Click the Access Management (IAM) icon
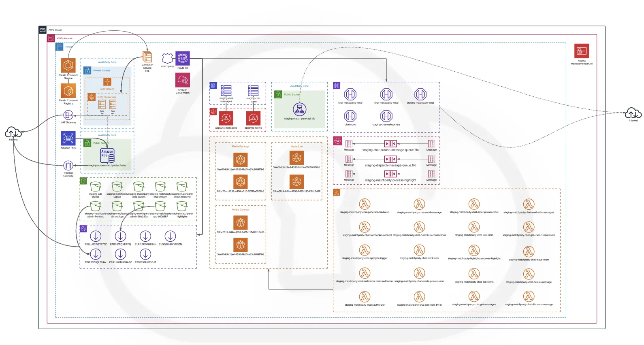Viewport: 644px width, 345px height. pos(582,51)
